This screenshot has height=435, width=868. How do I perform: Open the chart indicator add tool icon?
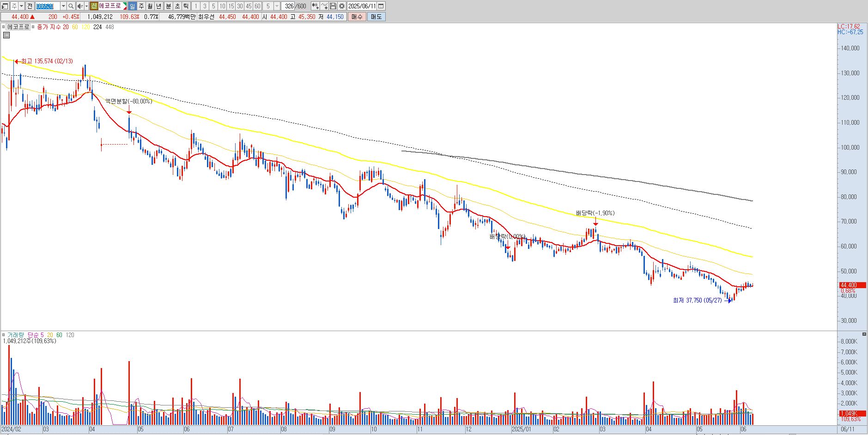[x=315, y=6]
